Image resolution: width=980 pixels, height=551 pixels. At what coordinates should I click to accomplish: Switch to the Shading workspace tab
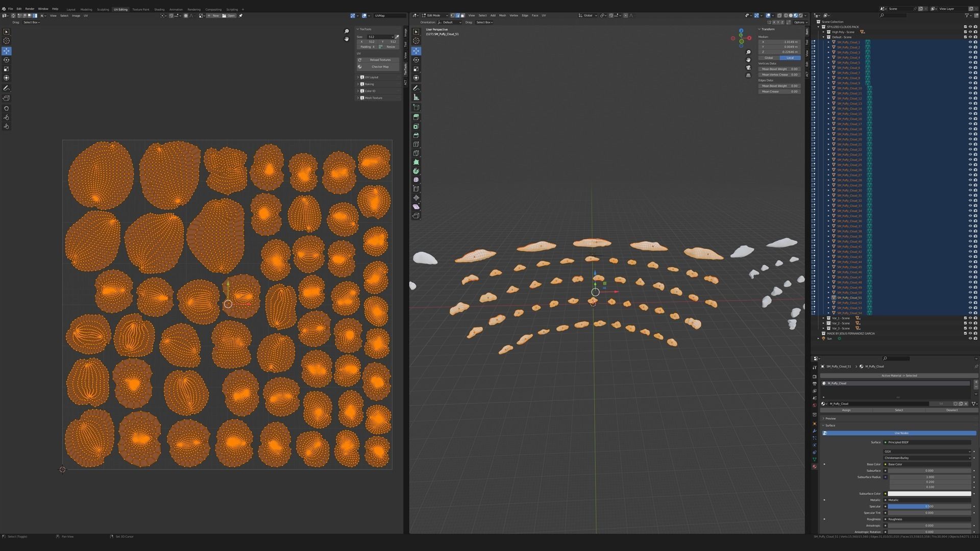click(x=159, y=9)
